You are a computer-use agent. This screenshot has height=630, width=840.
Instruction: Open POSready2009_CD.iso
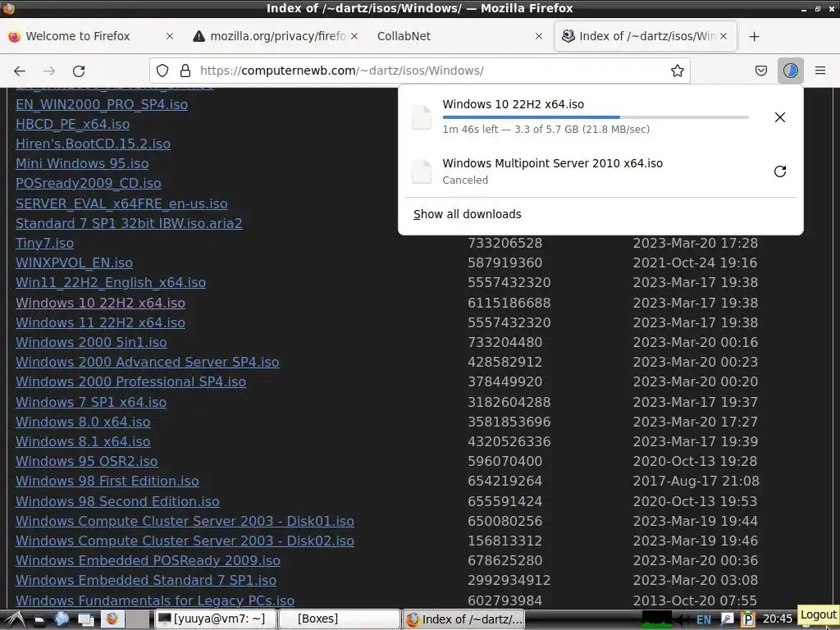coord(89,184)
